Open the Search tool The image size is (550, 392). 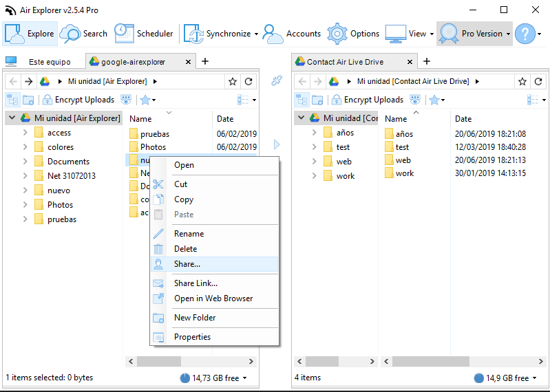[x=83, y=34]
